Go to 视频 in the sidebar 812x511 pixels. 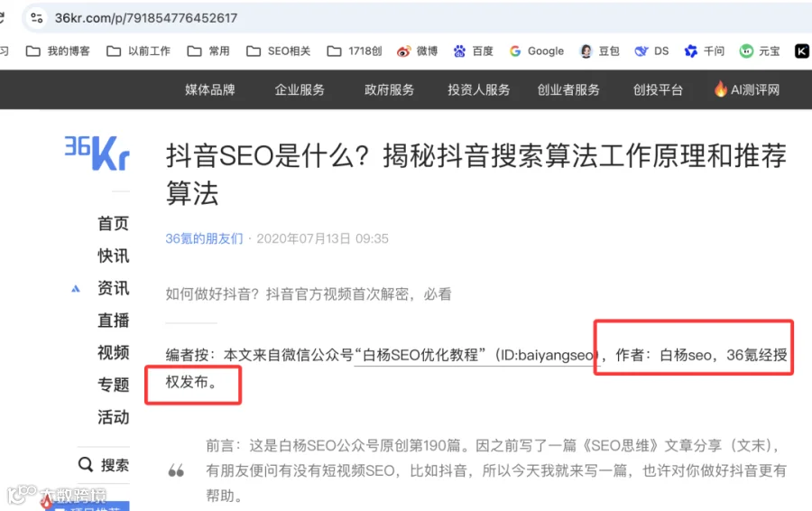point(113,352)
